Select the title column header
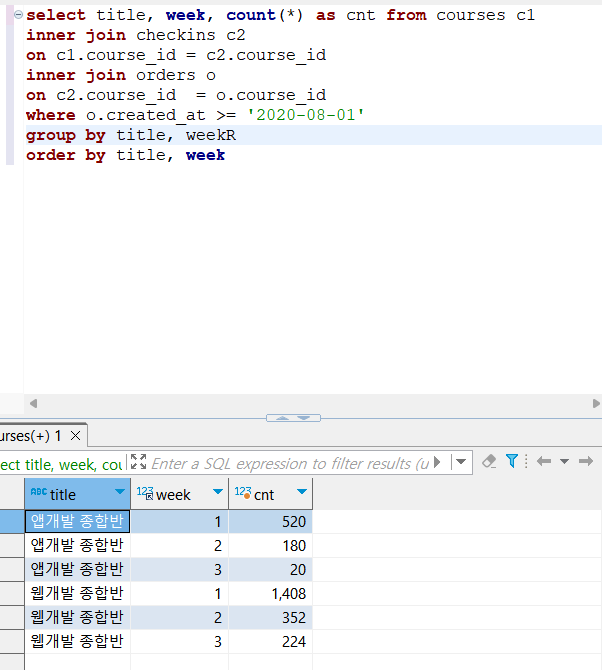The image size is (602, 670). (x=77, y=494)
